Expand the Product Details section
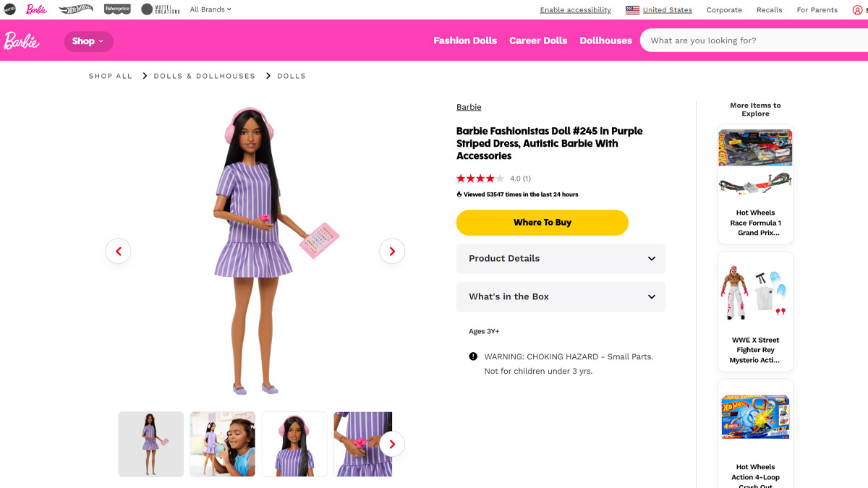868x488 pixels. [x=561, y=258]
